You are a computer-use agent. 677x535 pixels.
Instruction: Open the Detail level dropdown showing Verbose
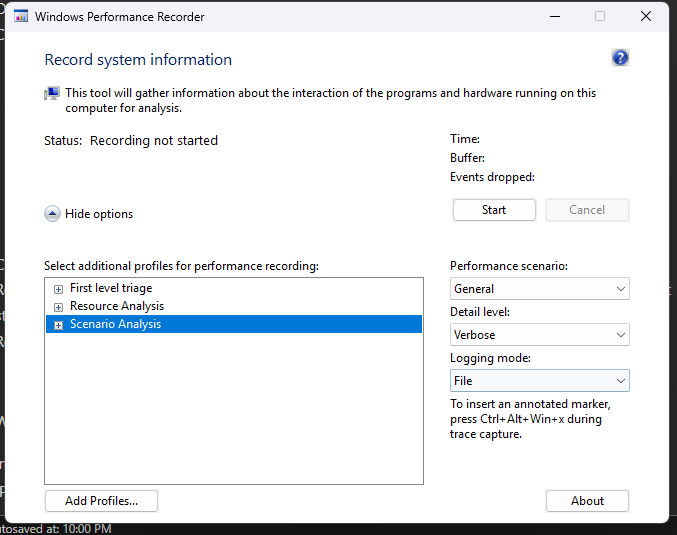[x=539, y=335]
